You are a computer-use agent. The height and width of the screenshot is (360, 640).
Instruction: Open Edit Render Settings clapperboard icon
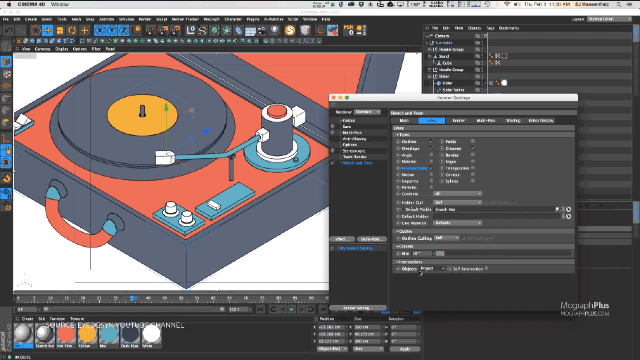pos(176,30)
